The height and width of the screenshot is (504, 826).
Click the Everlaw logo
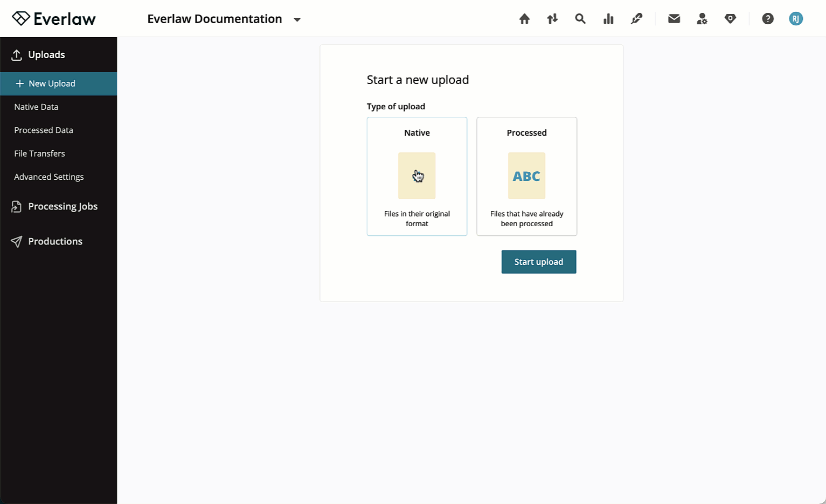tap(54, 19)
